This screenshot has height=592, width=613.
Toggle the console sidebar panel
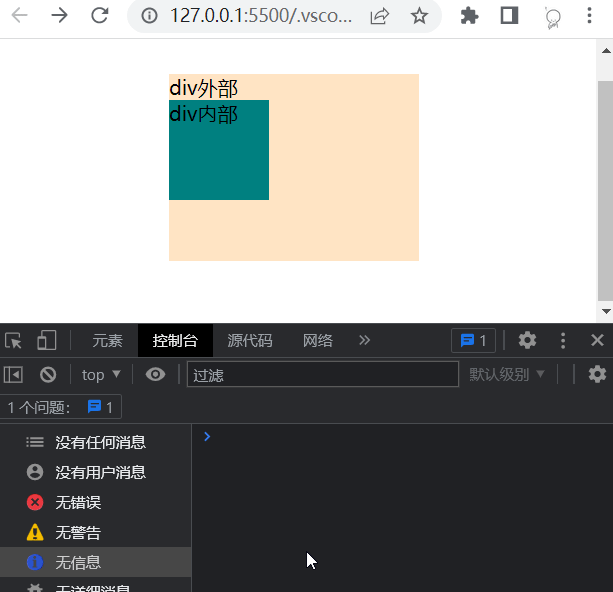pyautogui.click(x=14, y=374)
